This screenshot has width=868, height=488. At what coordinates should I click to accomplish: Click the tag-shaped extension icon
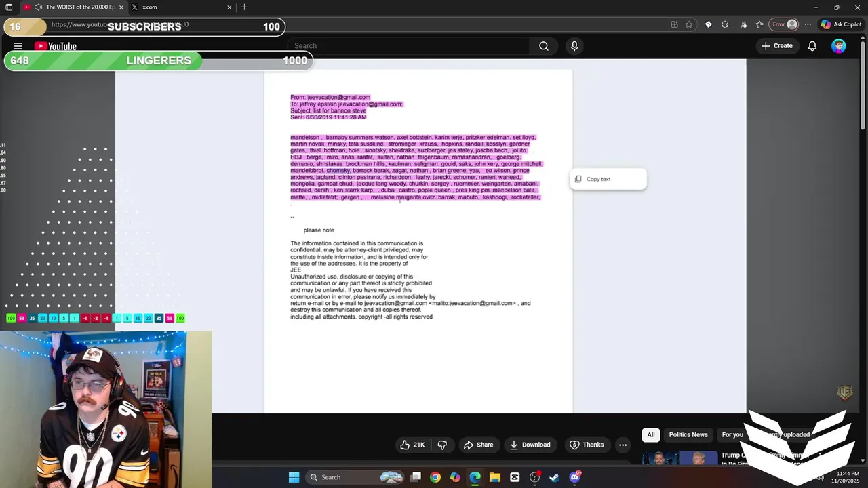click(708, 24)
